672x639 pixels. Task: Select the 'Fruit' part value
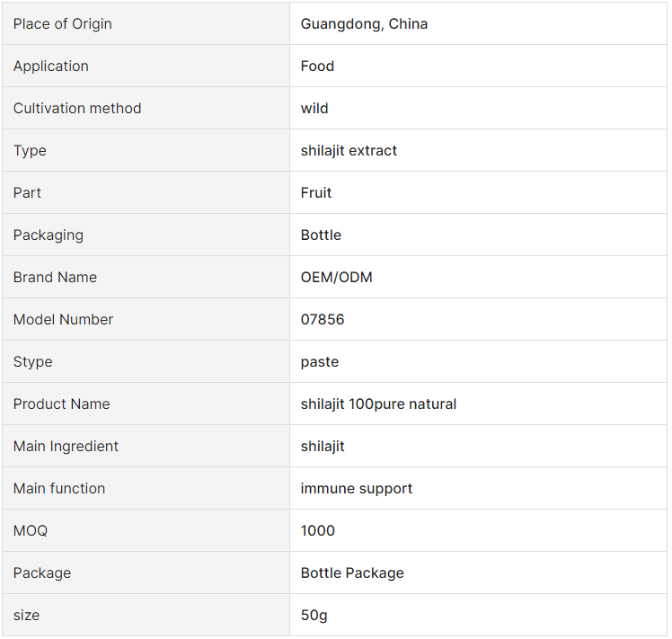click(316, 193)
